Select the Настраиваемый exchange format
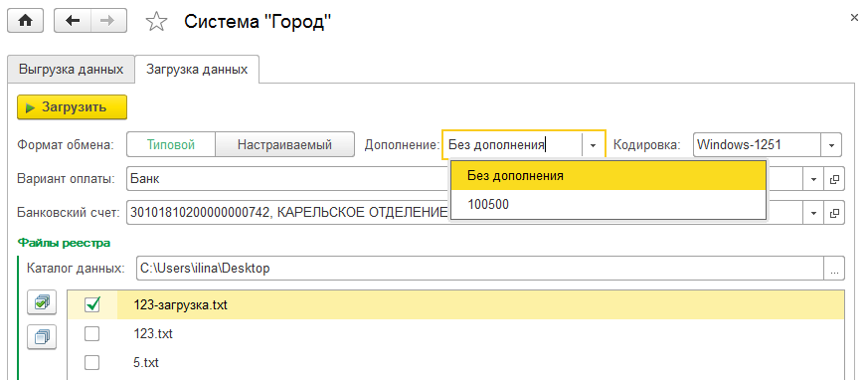This screenshot has height=380, width=868. pyautogui.click(x=284, y=145)
